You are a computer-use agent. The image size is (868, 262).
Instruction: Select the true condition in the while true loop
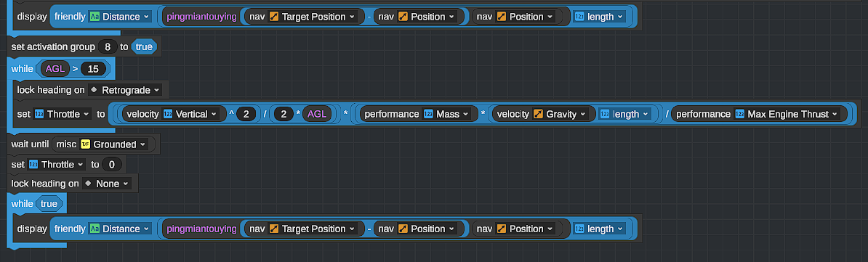point(49,204)
